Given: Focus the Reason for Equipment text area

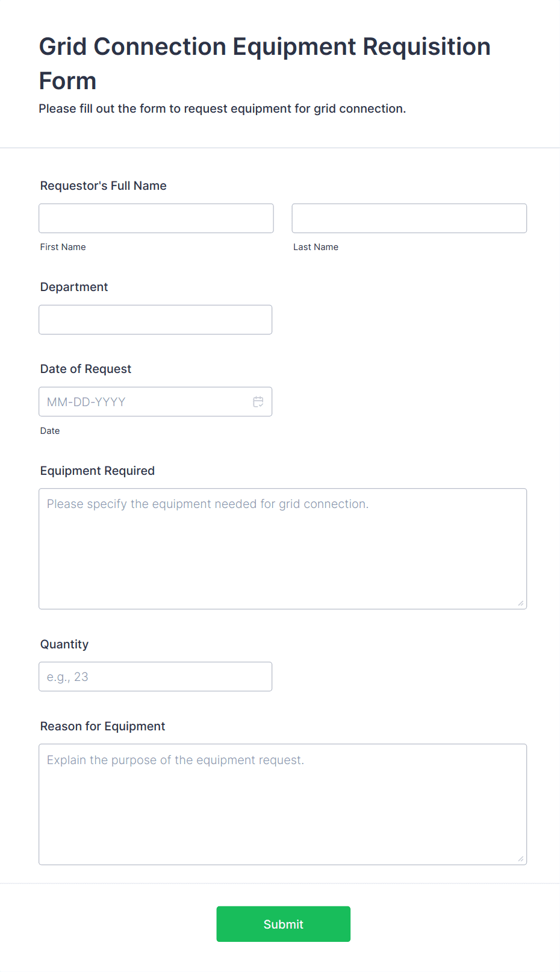Looking at the screenshot, I should [x=282, y=804].
